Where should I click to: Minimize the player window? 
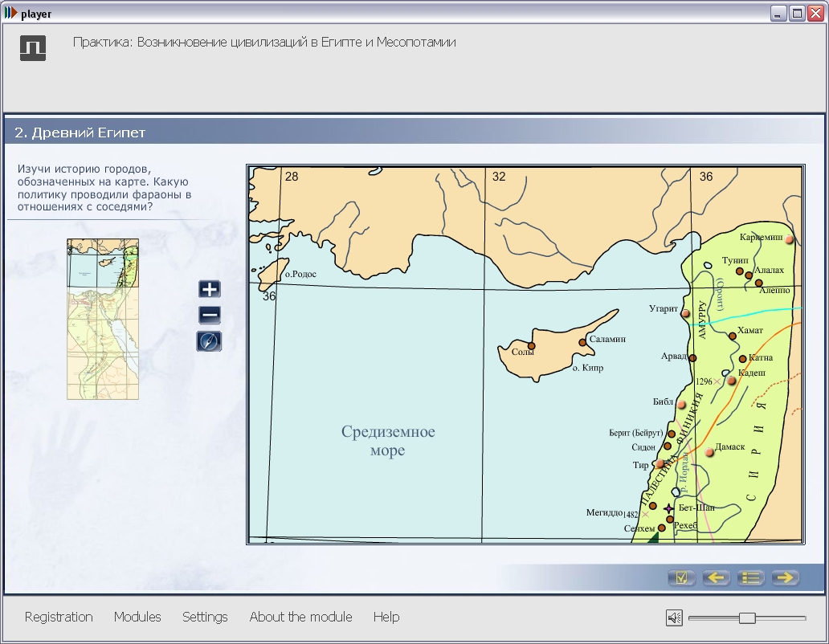coord(778,13)
